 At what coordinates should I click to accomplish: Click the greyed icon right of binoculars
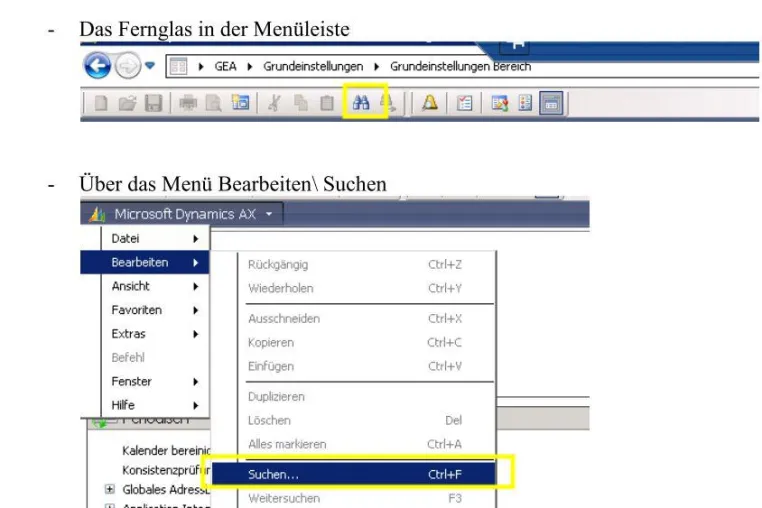[388, 103]
